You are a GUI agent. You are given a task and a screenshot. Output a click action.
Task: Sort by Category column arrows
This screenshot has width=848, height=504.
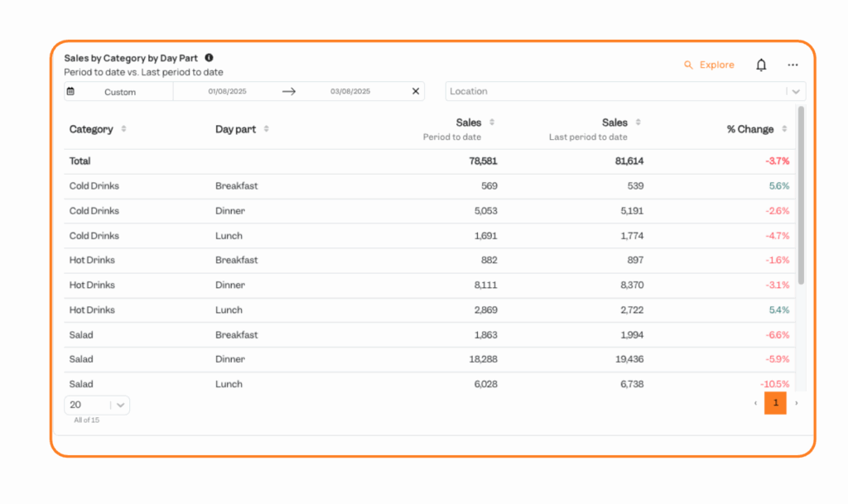124,129
